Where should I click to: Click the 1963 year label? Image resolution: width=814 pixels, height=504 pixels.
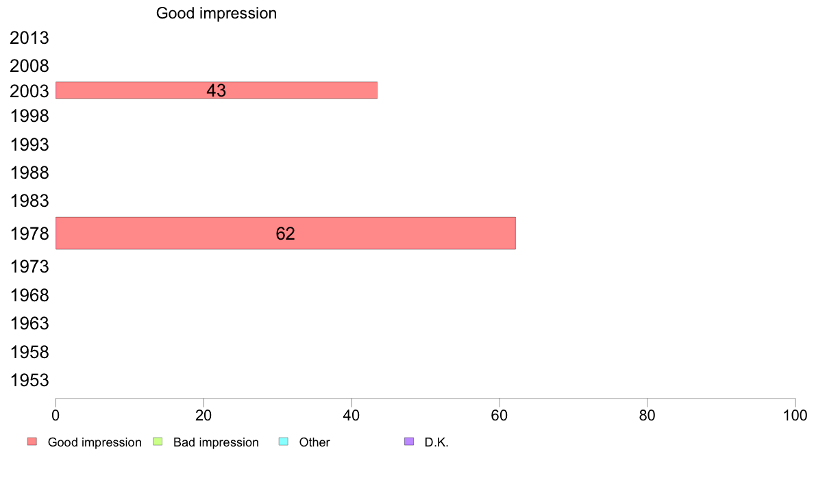(29, 324)
